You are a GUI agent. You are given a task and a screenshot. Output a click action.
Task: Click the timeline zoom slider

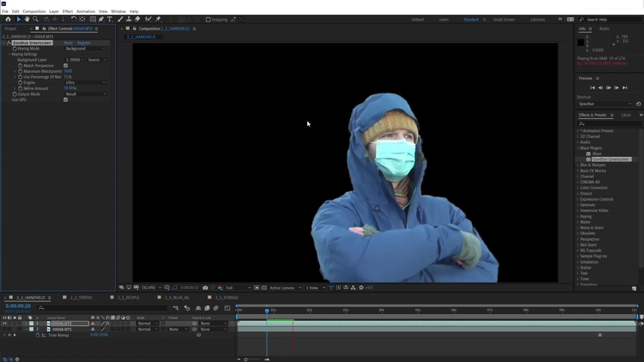246,359
